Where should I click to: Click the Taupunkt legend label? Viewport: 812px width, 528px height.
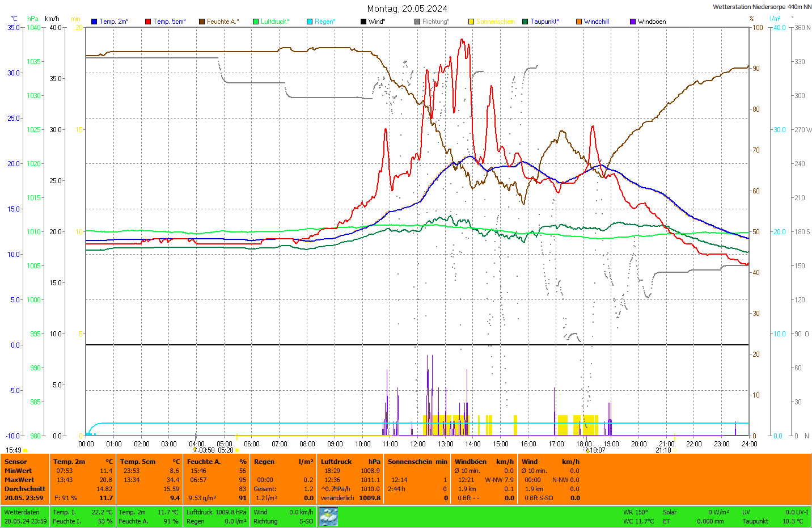coord(544,22)
